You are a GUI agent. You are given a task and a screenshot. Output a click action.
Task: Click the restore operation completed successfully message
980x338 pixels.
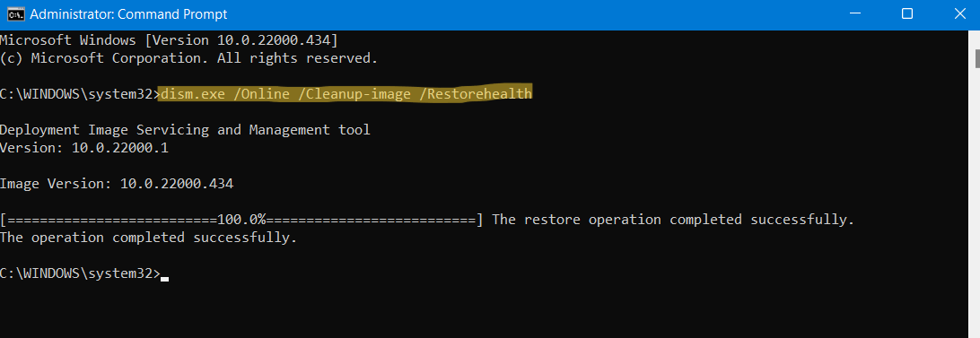coord(673,220)
